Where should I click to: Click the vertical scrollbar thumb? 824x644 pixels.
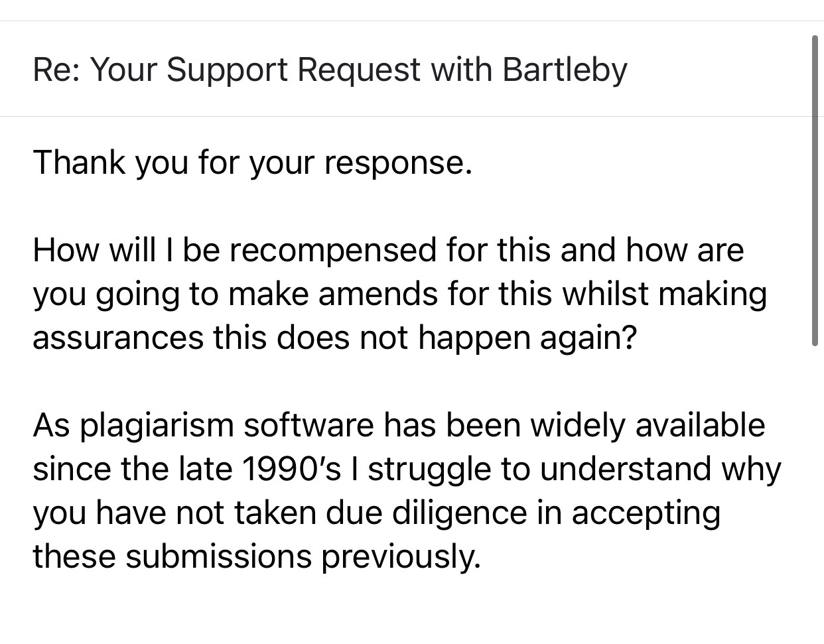click(x=815, y=190)
